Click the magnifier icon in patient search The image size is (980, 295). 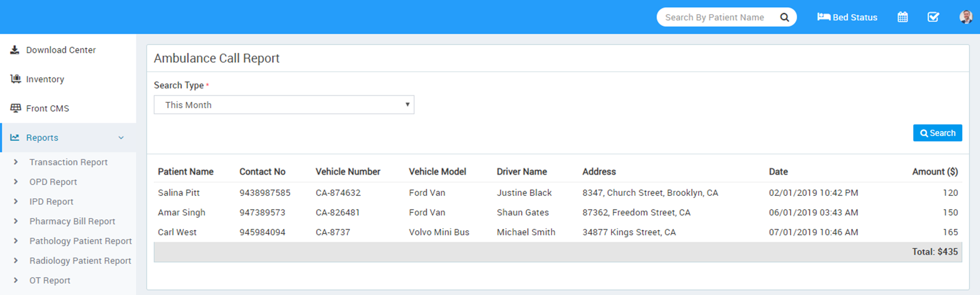pos(785,17)
